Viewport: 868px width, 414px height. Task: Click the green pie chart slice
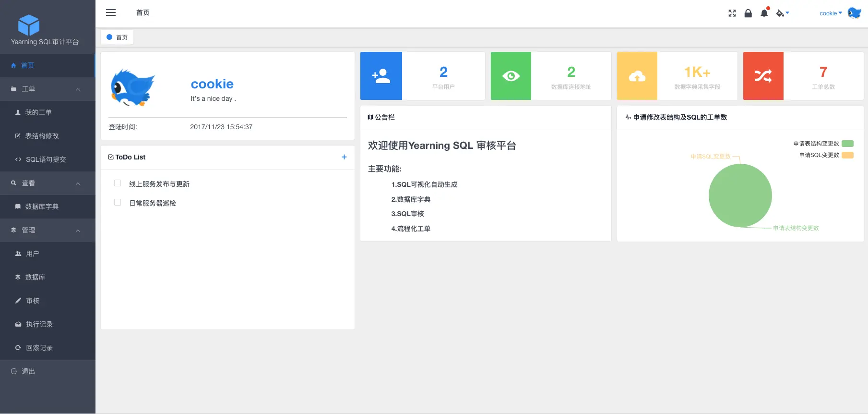click(x=740, y=195)
